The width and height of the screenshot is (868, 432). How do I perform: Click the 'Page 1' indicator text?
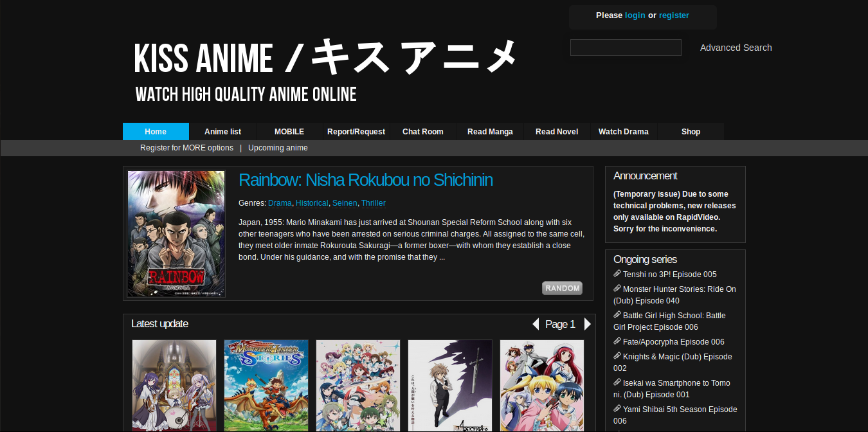(x=560, y=324)
